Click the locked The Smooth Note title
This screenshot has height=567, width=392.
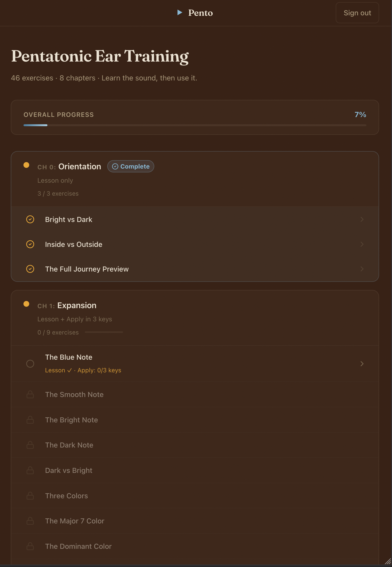[74, 395]
